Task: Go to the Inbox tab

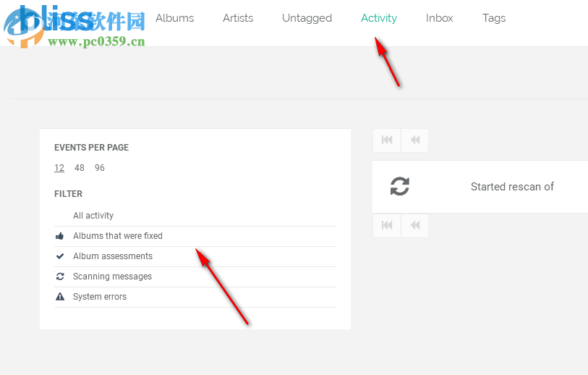Action: tap(439, 18)
